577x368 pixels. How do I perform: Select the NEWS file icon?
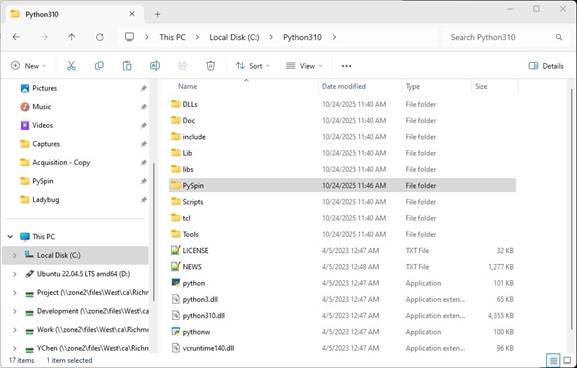coord(176,266)
